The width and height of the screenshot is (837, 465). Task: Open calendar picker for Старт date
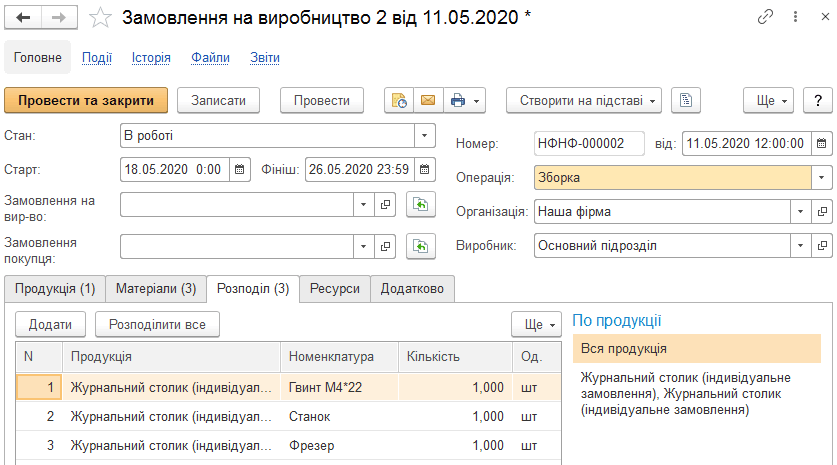click(x=240, y=170)
